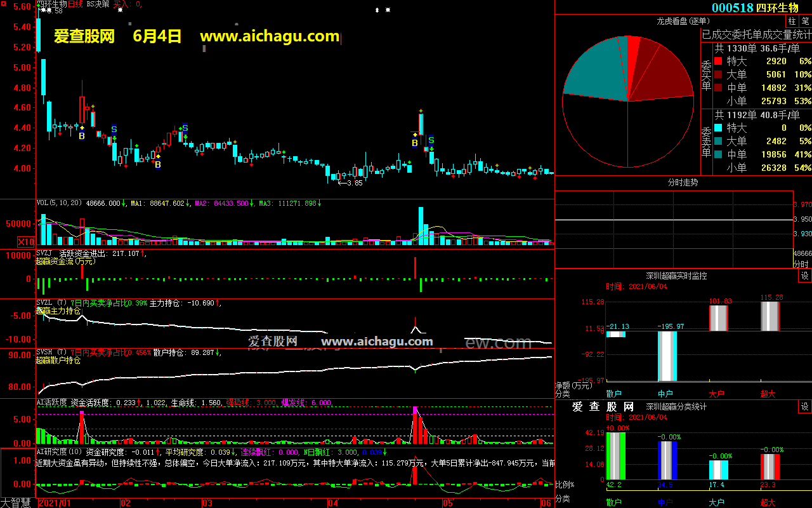Click the cyan 特大 sell-order color swatch
812x508 pixels.
[x=717, y=128]
